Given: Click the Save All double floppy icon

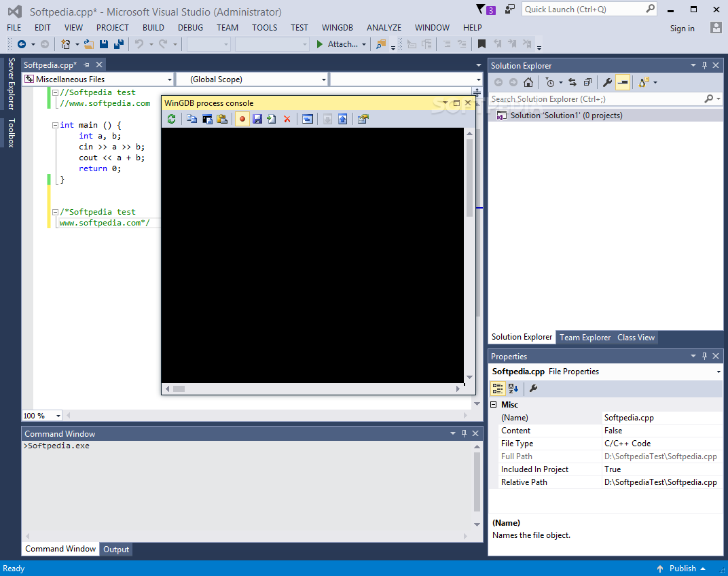Looking at the screenshot, I should coord(119,44).
